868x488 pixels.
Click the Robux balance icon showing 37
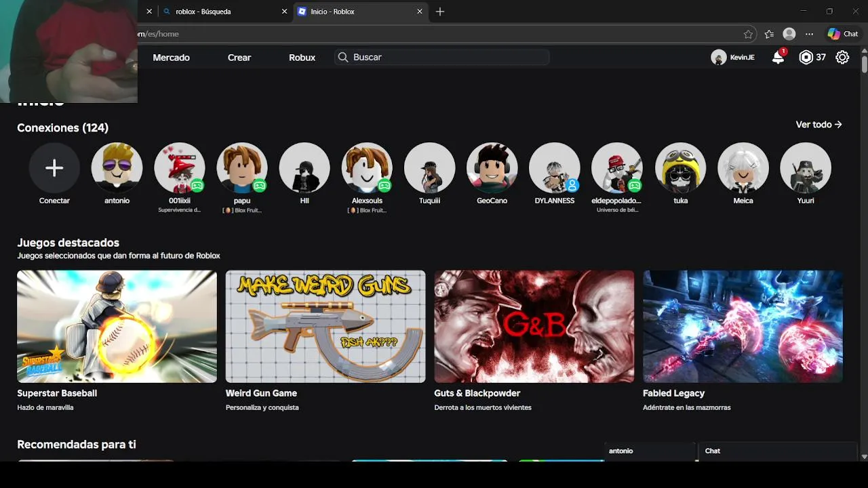806,58
